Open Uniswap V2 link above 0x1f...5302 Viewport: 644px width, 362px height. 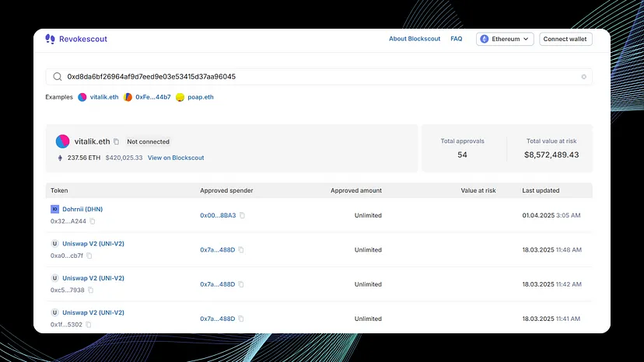click(93, 313)
